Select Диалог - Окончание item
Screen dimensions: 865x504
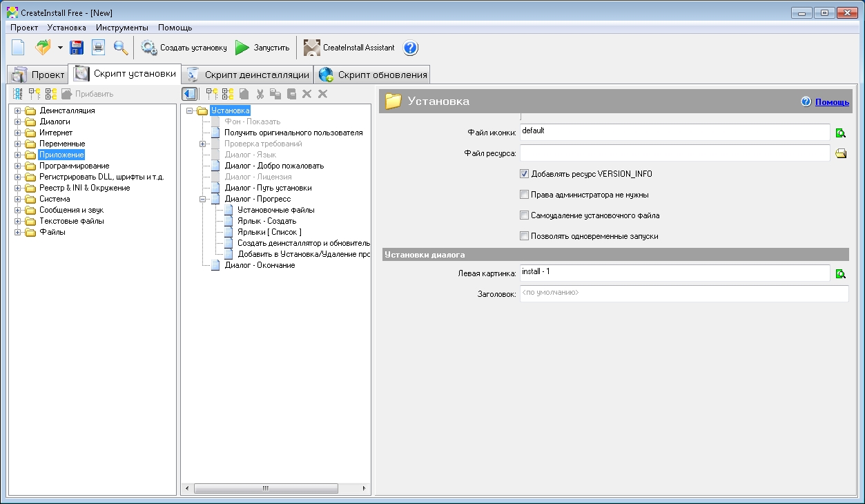260,265
